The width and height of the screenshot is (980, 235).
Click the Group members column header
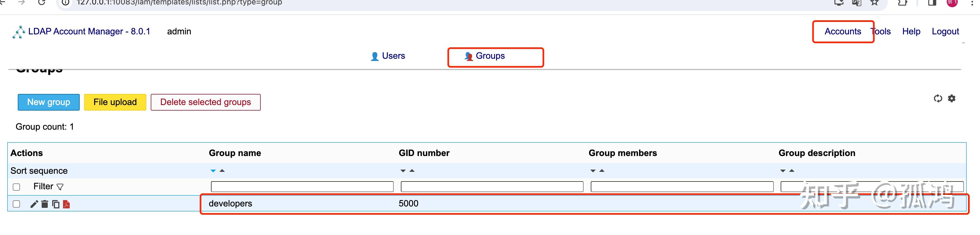click(622, 153)
